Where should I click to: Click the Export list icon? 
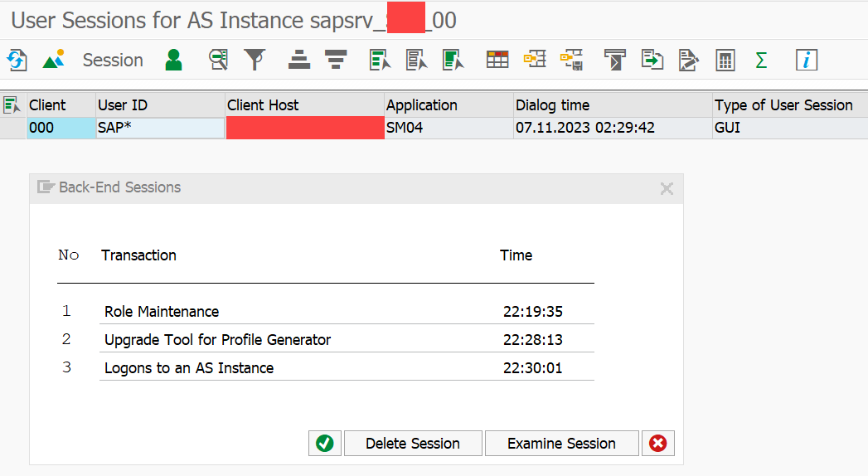652,60
